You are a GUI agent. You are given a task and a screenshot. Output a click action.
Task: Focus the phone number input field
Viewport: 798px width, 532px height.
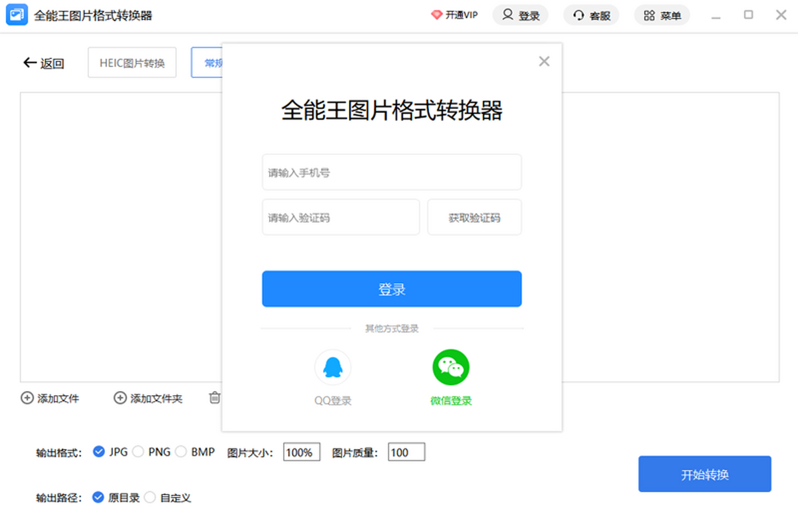[391, 173]
